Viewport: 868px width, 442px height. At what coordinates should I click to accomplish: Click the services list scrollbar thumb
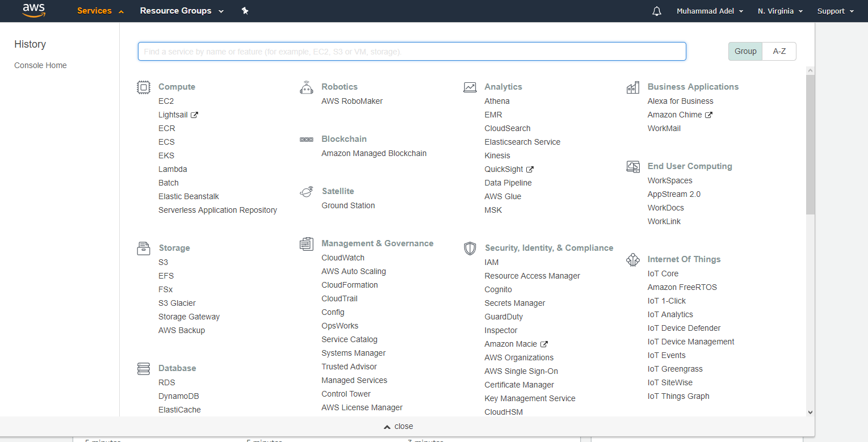tap(810, 145)
